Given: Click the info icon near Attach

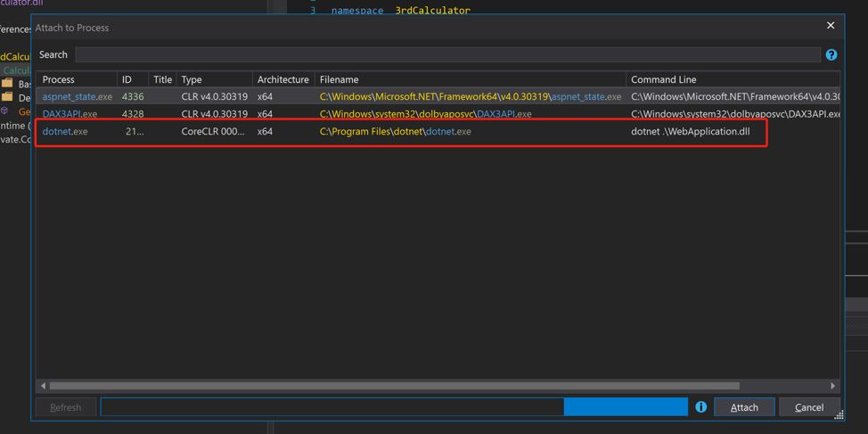Looking at the screenshot, I should [x=700, y=407].
